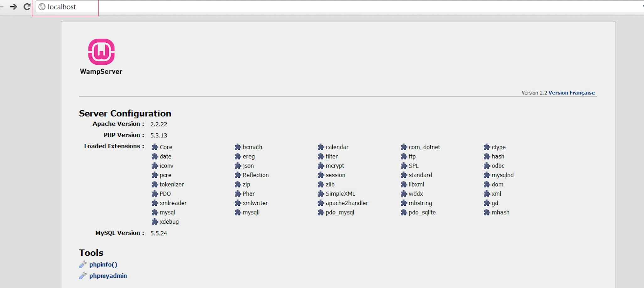Click the libxml extension name
The width and height of the screenshot is (644, 288).
point(416,184)
